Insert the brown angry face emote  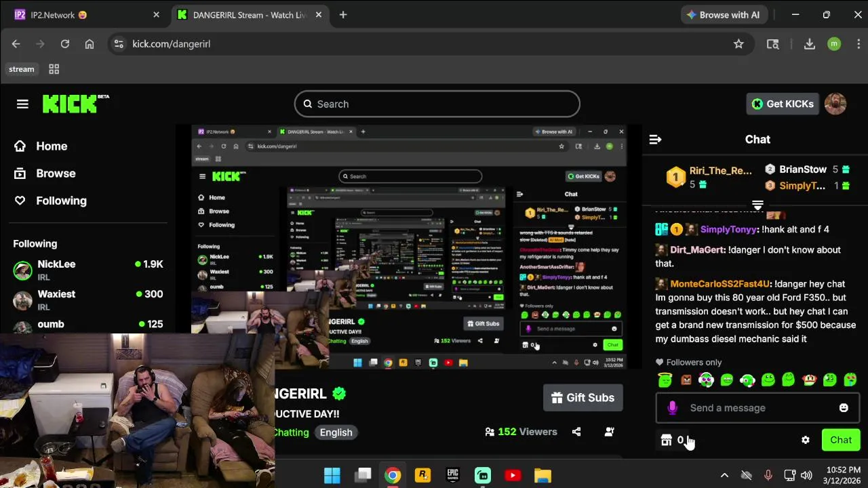click(686, 380)
